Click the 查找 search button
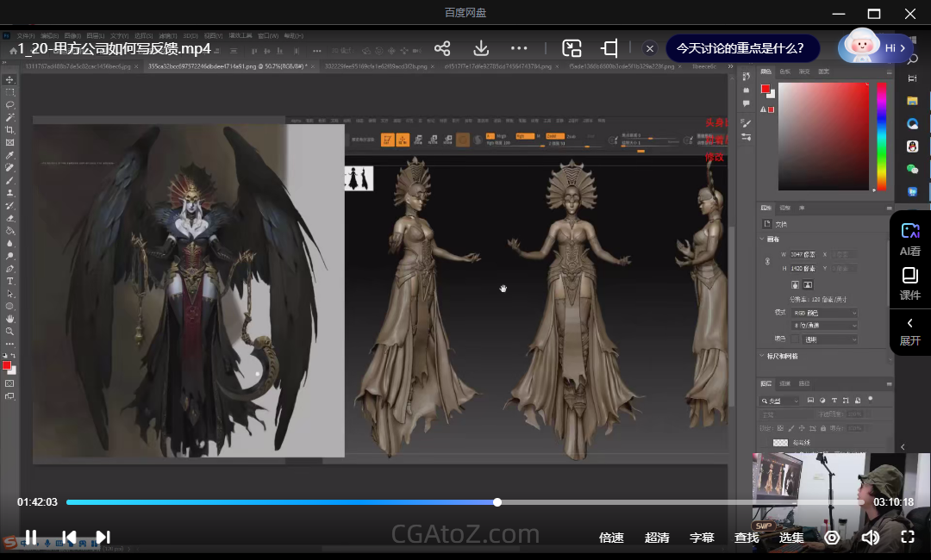 [x=747, y=538]
